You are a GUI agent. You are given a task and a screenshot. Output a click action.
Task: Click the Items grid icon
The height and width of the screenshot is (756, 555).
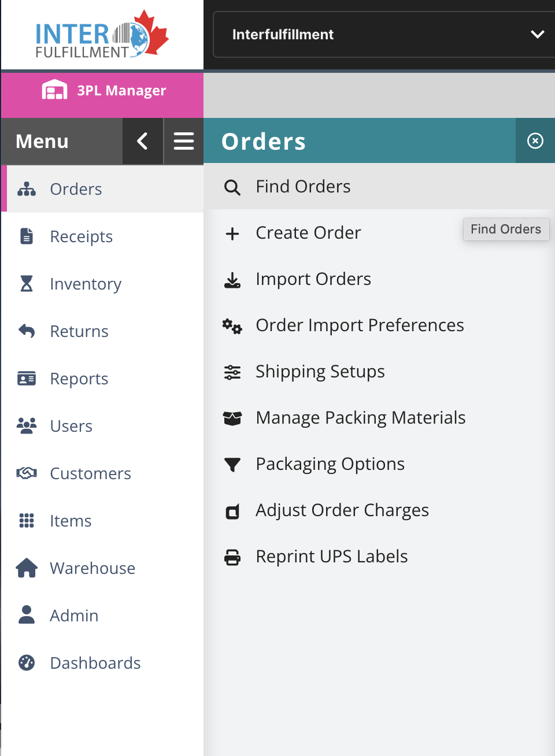(27, 521)
